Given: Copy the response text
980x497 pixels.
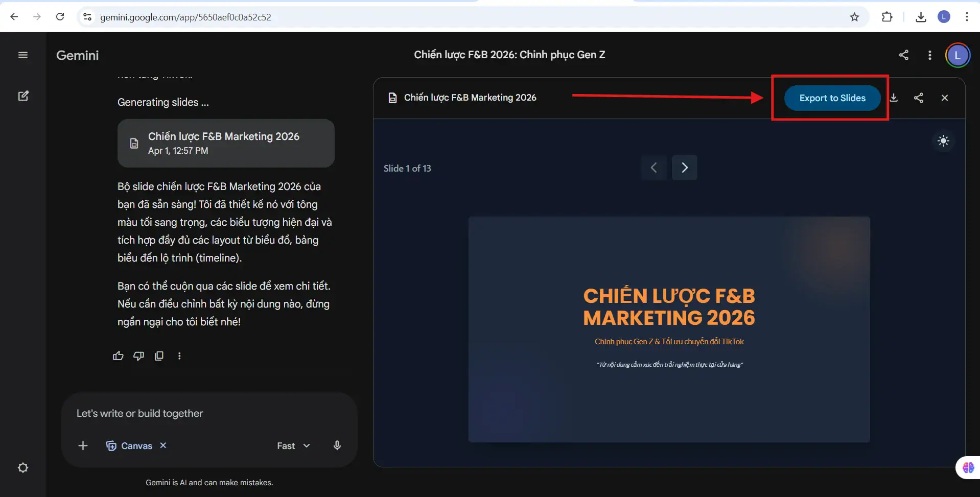Looking at the screenshot, I should coord(159,356).
